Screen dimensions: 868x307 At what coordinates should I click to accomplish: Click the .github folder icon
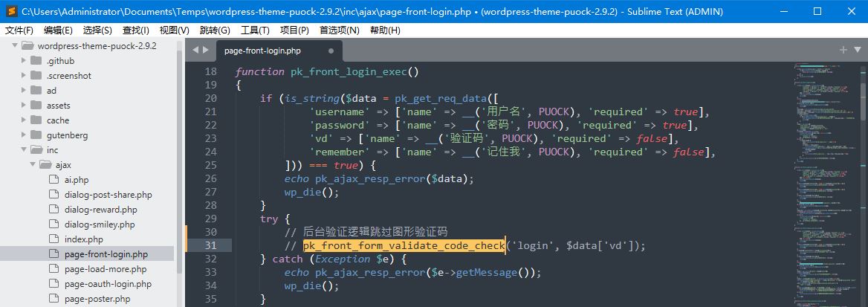click(x=36, y=60)
